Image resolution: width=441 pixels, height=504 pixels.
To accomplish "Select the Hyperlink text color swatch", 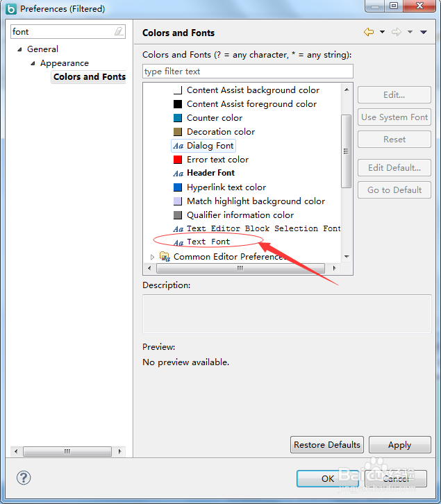I will pos(178,187).
